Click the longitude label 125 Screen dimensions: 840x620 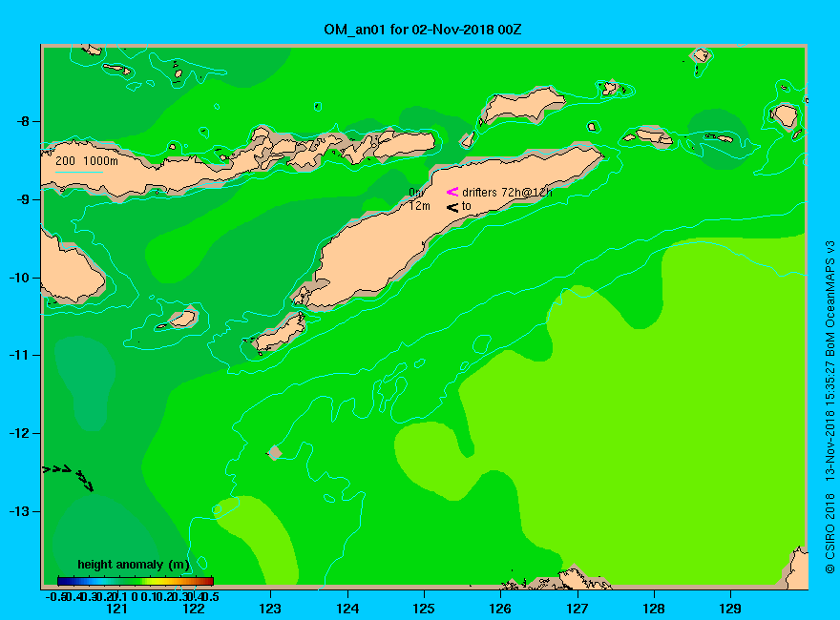point(424,609)
